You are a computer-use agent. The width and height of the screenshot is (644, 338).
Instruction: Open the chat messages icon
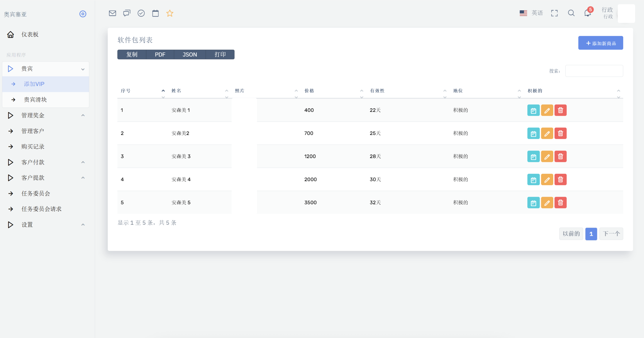coord(127,13)
